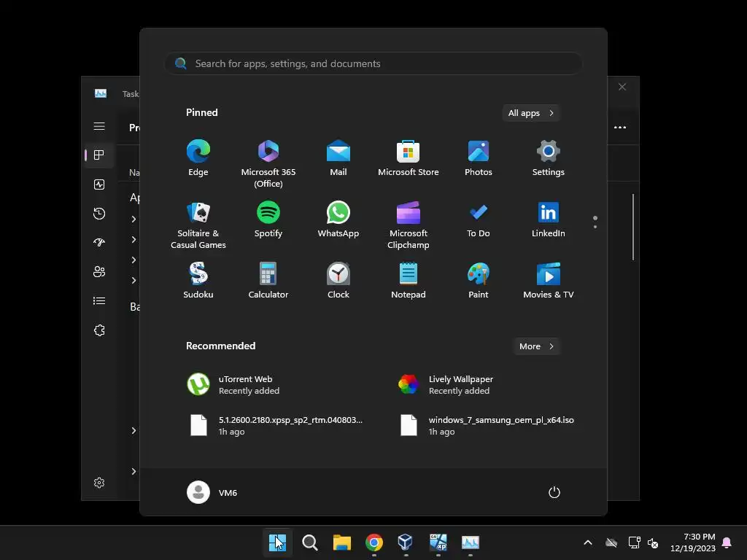Launch Movies & TV
This screenshot has height=560, width=747.
coord(549,281)
